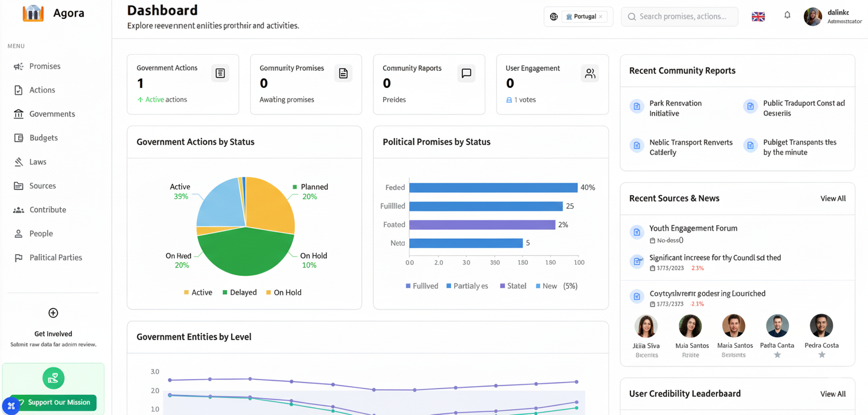Open the Budgets menu item
The width and height of the screenshot is (868, 415).
pyautogui.click(x=44, y=138)
